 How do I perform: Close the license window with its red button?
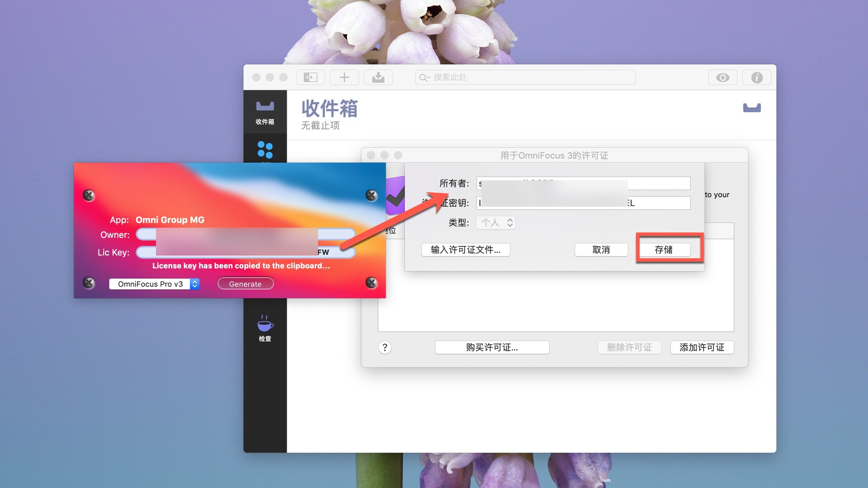(371, 155)
